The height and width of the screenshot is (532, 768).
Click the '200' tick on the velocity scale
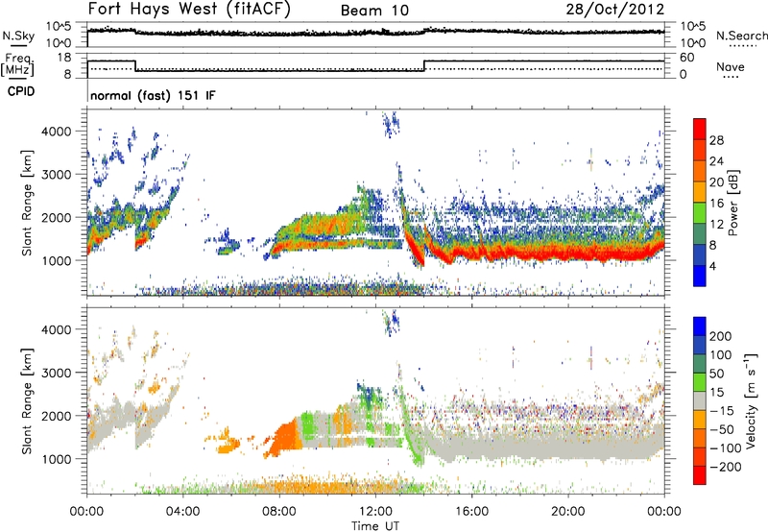721,336
